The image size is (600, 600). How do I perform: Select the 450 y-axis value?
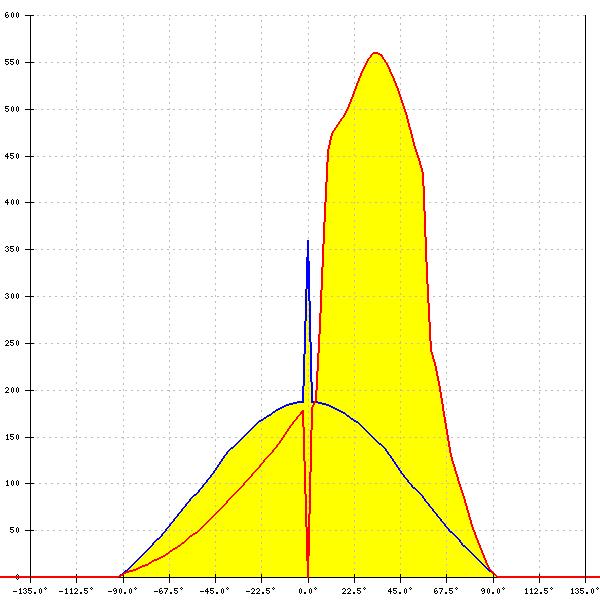tap(12, 157)
